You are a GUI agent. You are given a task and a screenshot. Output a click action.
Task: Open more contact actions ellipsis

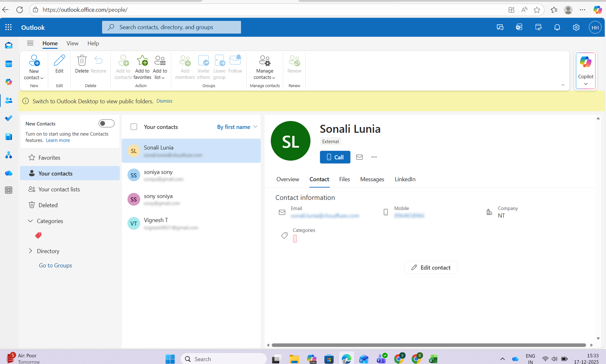(374, 157)
